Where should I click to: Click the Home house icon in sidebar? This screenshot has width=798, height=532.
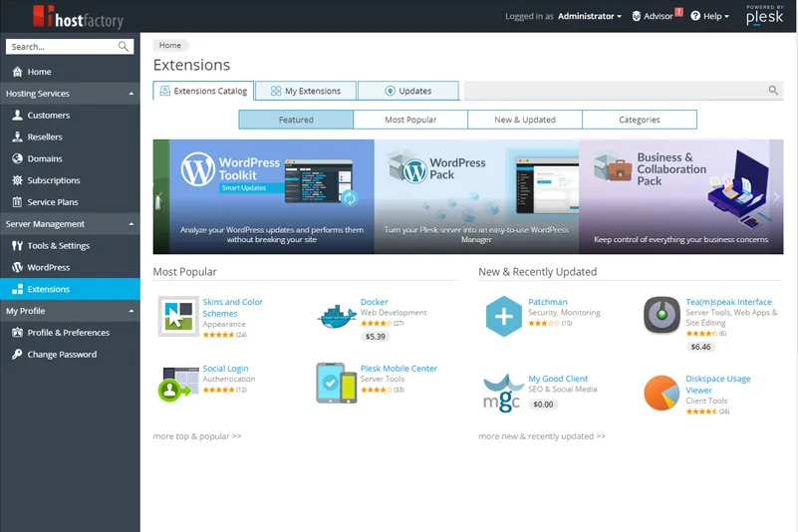tap(17, 72)
